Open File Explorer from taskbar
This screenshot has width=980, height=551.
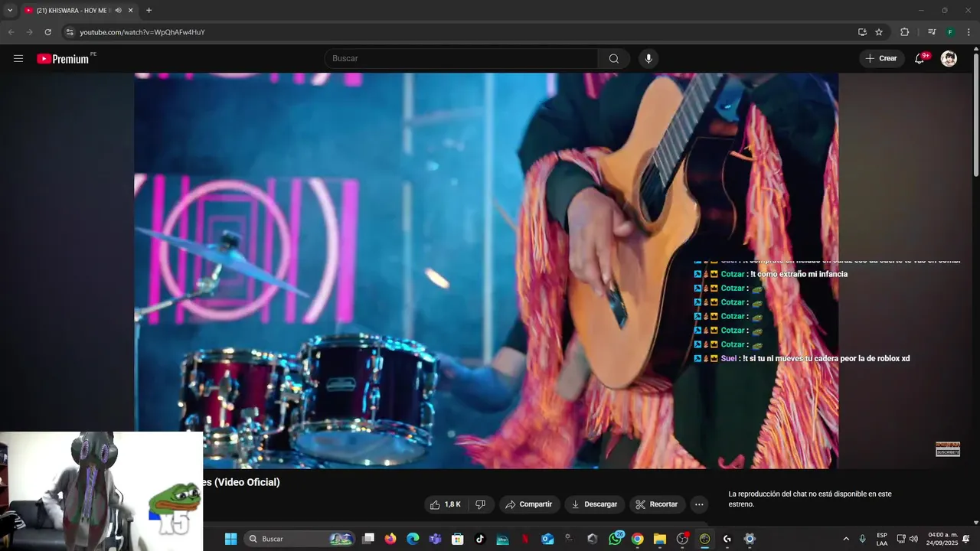pos(659,539)
